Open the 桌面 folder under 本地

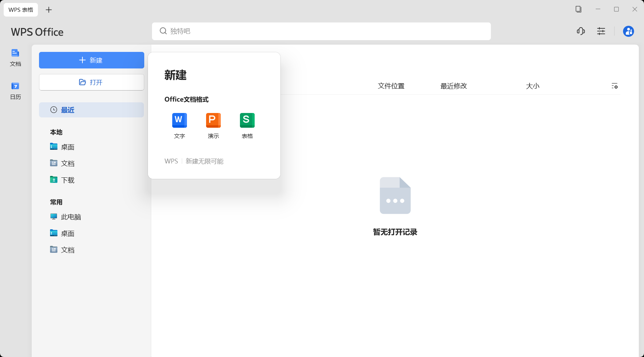(x=68, y=146)
